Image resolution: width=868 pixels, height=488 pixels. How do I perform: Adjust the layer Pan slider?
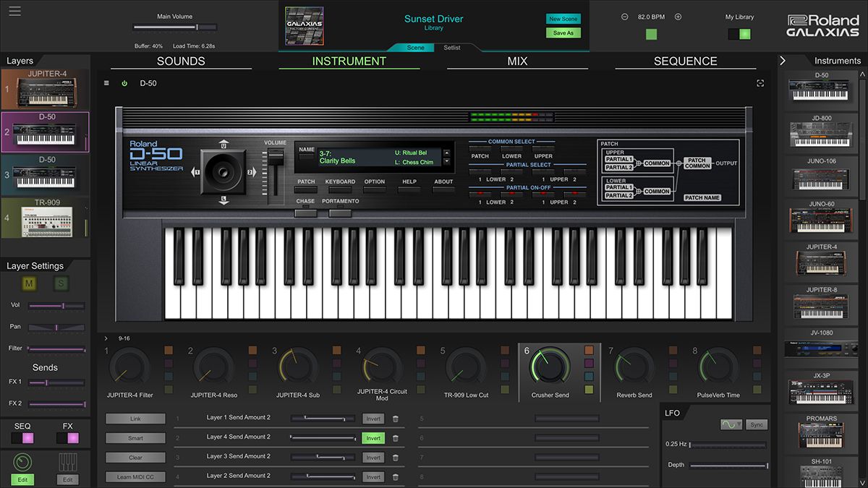click(57, 328)
